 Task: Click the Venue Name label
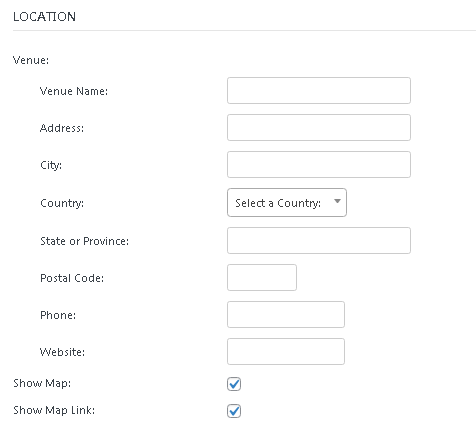74,91
